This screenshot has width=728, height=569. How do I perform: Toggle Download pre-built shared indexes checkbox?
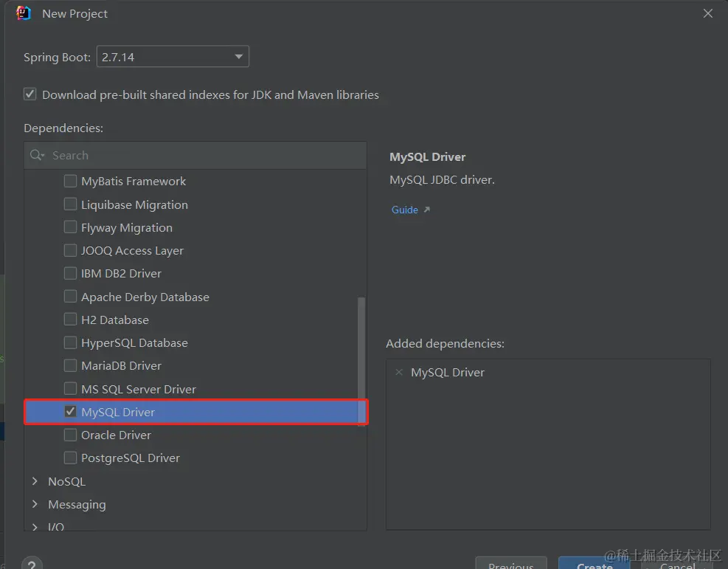pos(30,94)
